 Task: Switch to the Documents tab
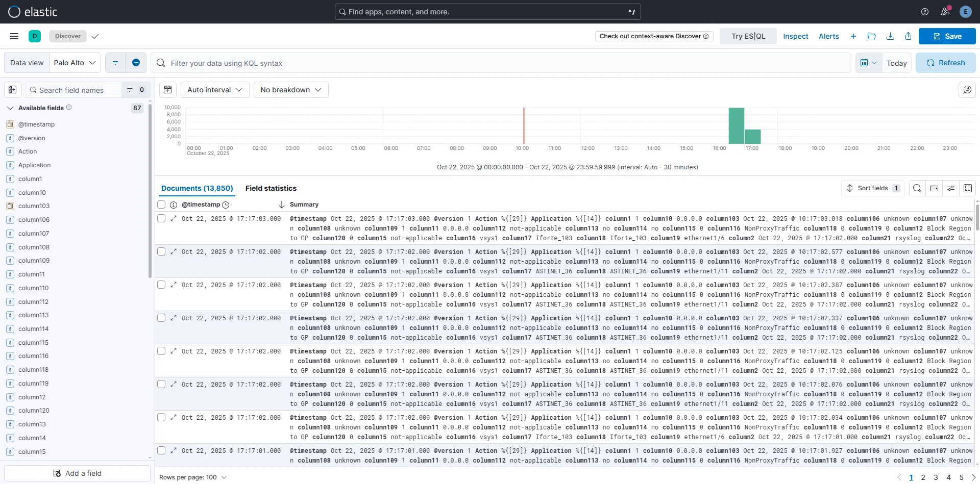coord(197,188)
